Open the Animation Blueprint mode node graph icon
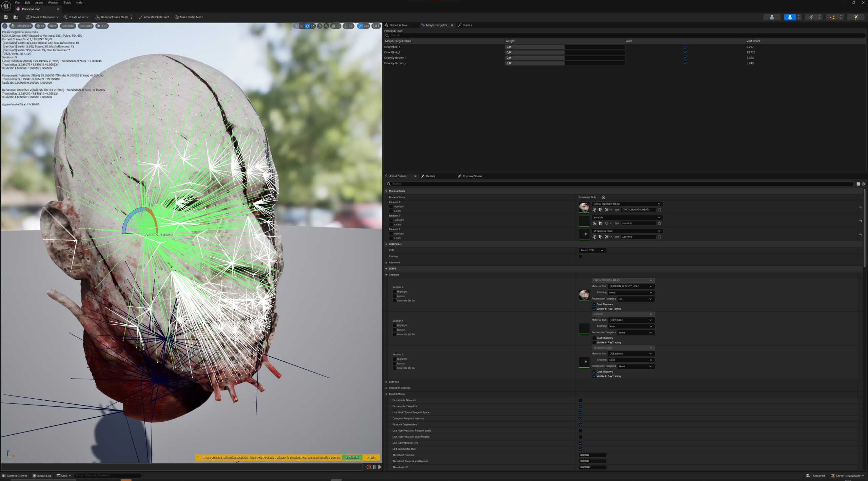Screen dimensions: 868x481 tap(832, 17)
